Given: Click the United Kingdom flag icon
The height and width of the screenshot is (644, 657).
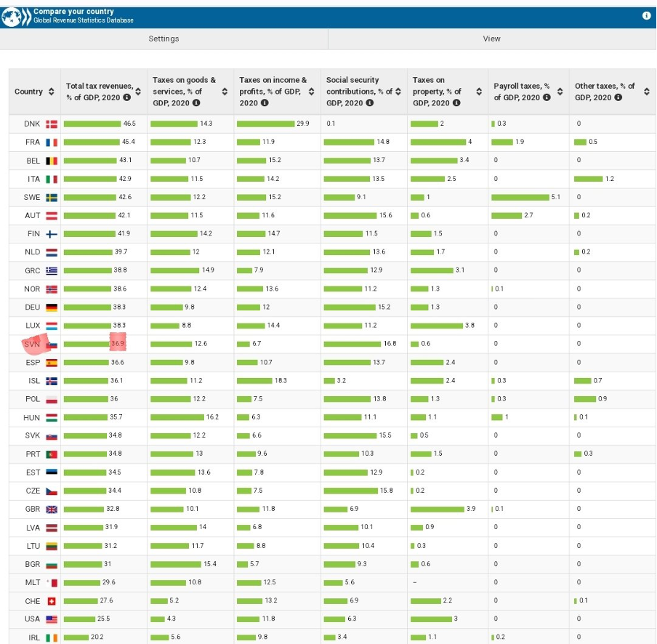Looking at the screenshot, I should coord(52,510).
